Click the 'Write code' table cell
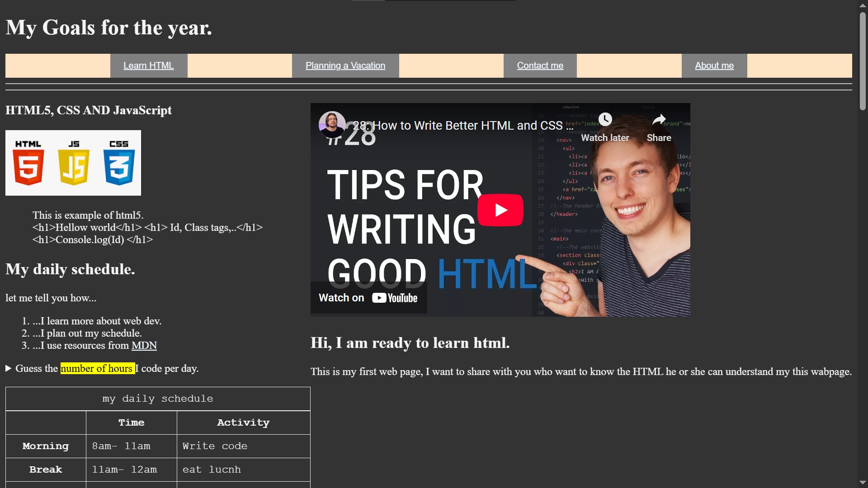 click(x=215, y=446)
